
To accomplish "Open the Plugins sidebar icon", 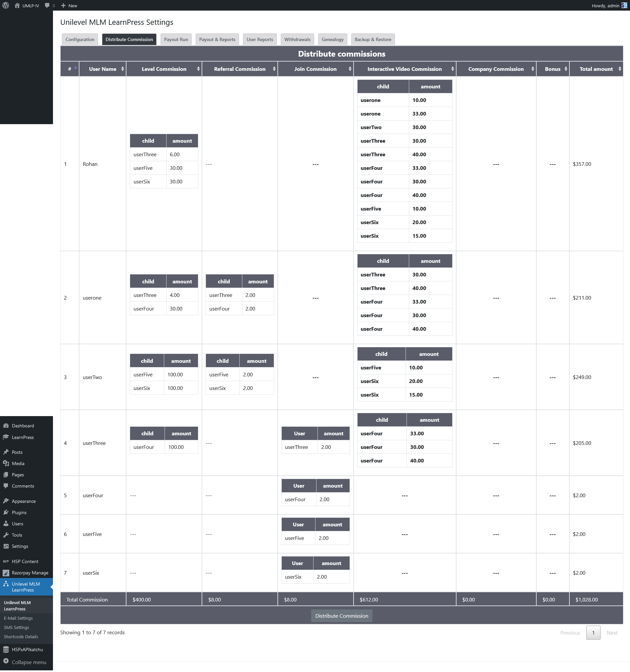I will coord(6,512).
